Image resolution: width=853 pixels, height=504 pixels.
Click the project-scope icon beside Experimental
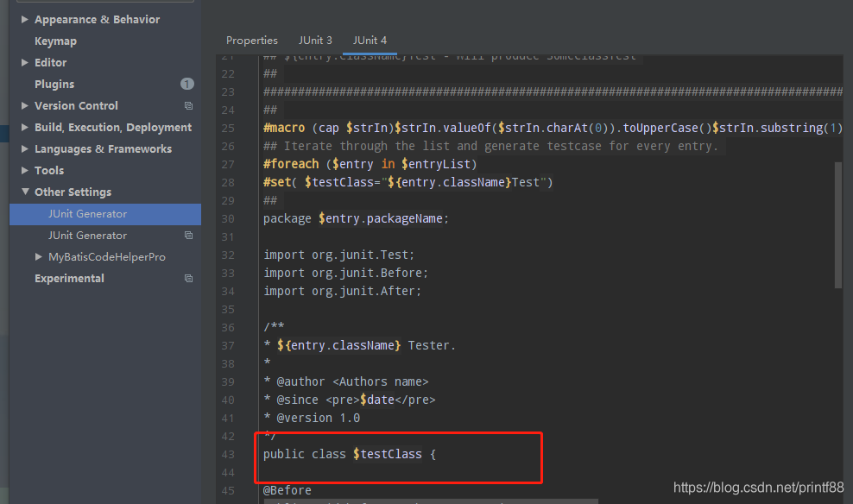188,279
